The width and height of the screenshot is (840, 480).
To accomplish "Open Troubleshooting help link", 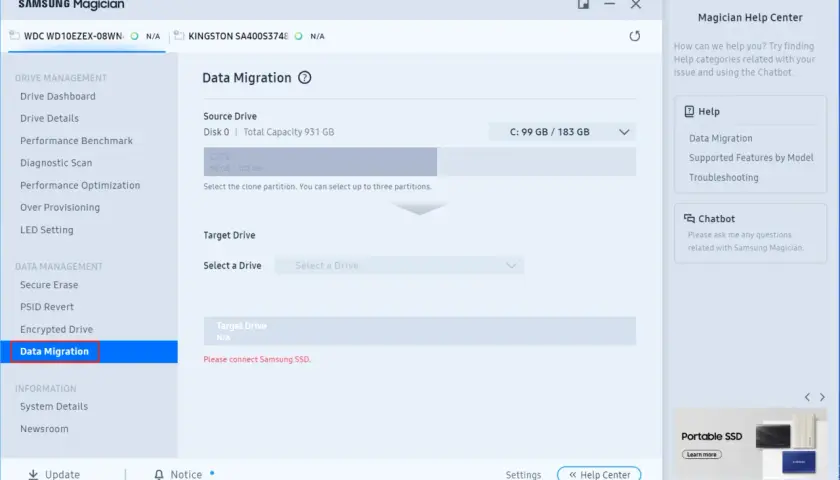I will (724, 177).
